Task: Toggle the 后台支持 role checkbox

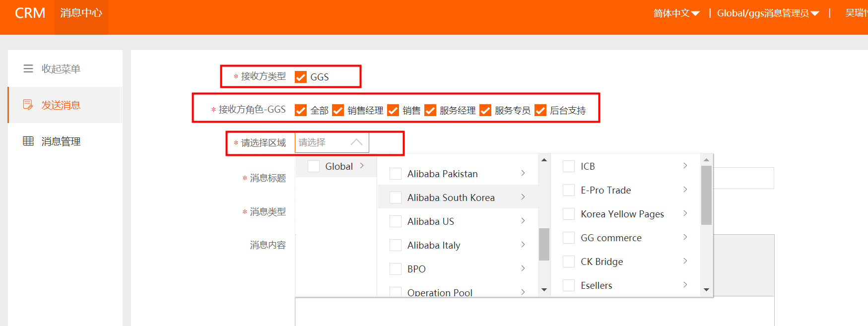Action: click(x=540, y=110)
